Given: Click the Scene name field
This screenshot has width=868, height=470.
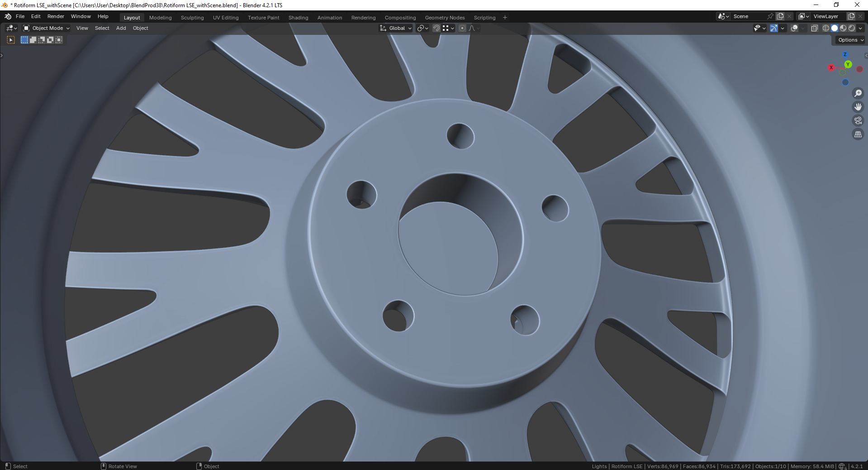Looking at the screenshot, I should click(749, 16).
